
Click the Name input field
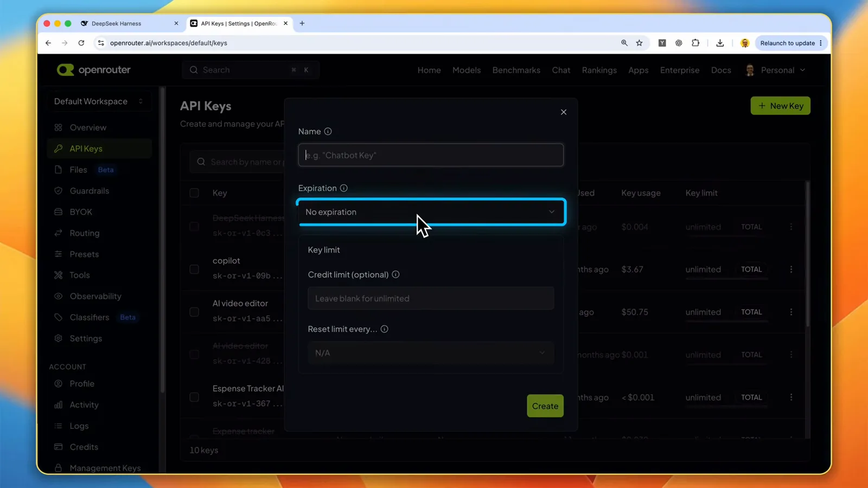(x=431, y=155)
